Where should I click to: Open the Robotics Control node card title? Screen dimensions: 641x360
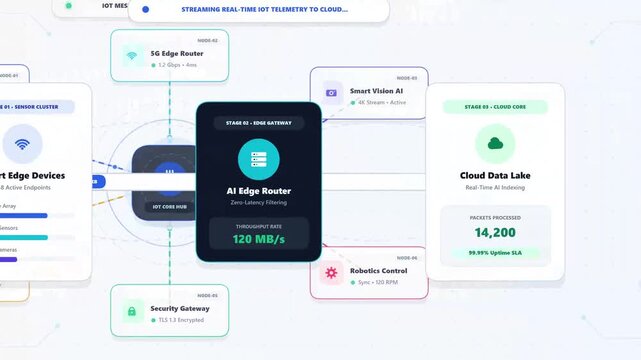(379, 271)
